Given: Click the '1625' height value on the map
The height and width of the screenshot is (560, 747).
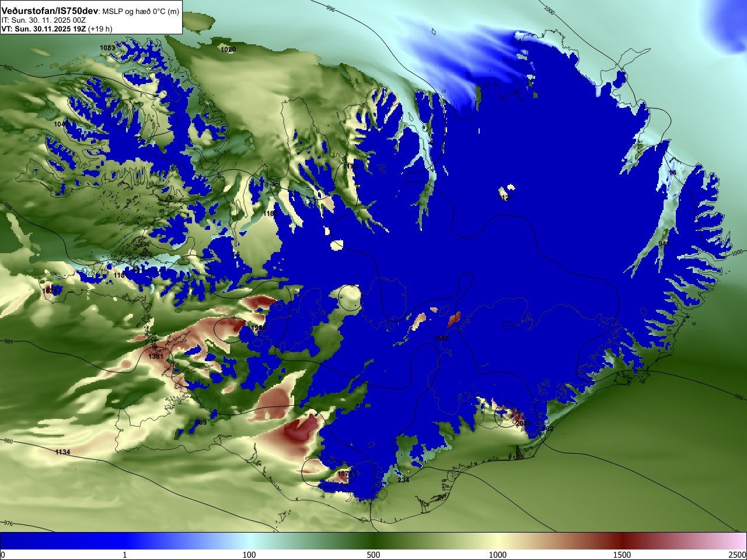Looking at the screenshot, I should pyautogui.click(x=51, y=290).
